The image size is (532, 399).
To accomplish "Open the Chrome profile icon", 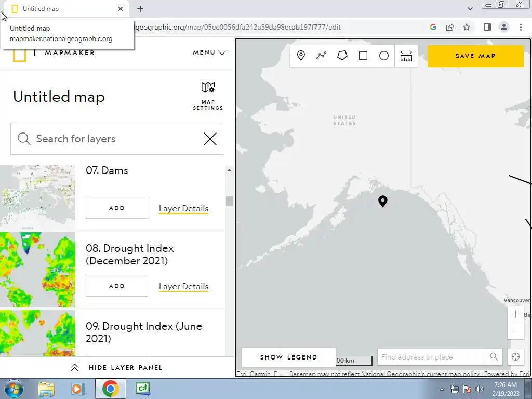I will (x=504, y=27).
